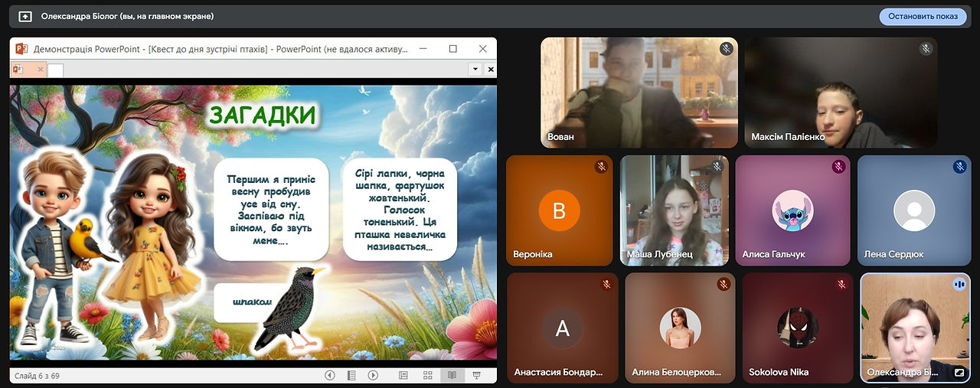
Task: Start Slide Show from status bar icon
Action: pos(475,375)
